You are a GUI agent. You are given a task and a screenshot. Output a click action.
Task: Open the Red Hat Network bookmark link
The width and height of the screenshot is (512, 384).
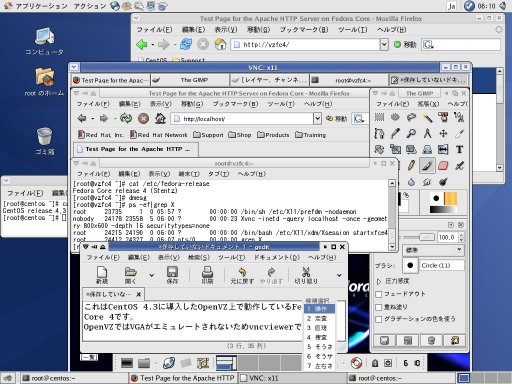[x=159, y=135]
